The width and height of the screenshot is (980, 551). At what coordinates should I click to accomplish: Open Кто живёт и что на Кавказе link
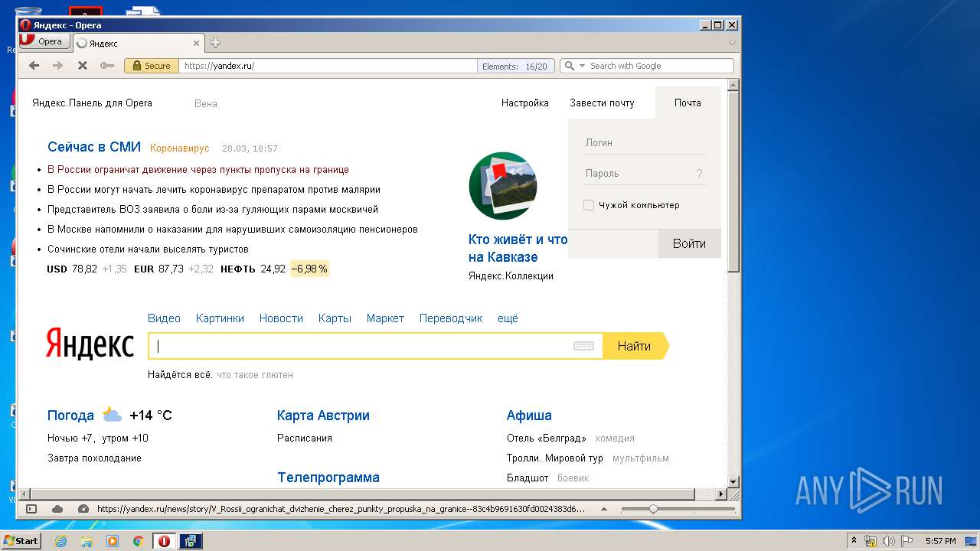tap(518, 248)
